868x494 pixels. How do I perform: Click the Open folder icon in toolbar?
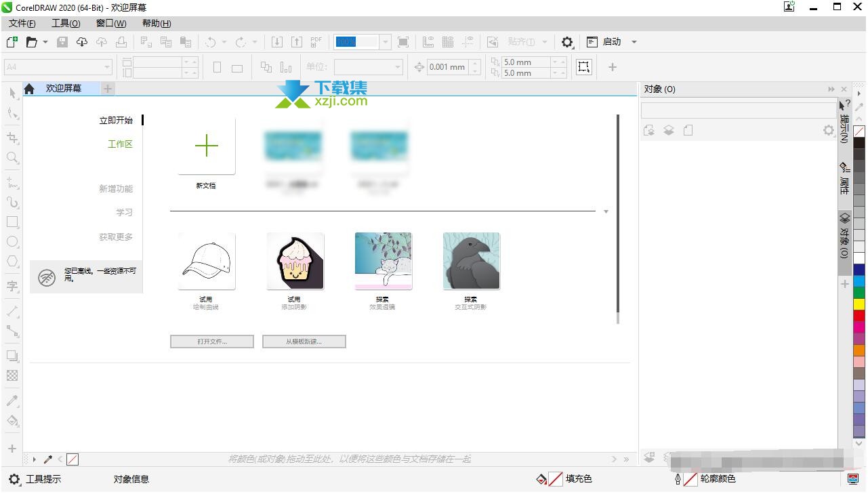coord(32,42)
